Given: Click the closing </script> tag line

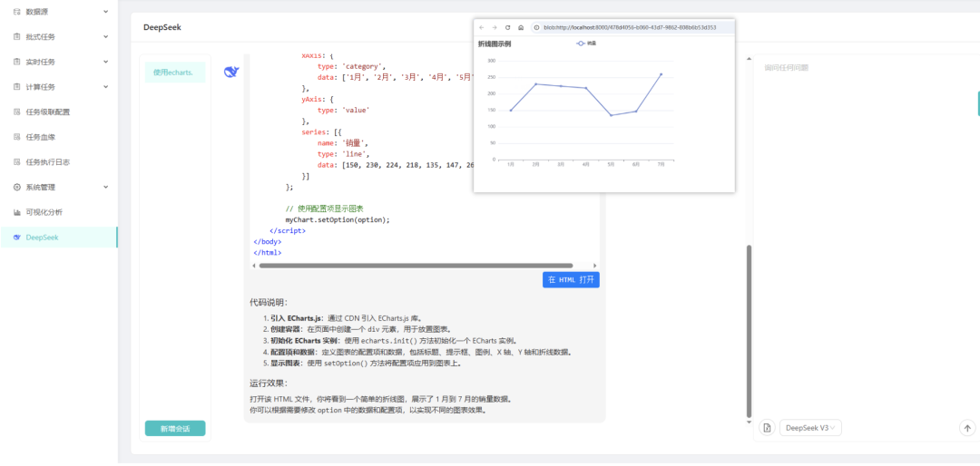Looking at the screenshot, I should click(x=288, y=230).
